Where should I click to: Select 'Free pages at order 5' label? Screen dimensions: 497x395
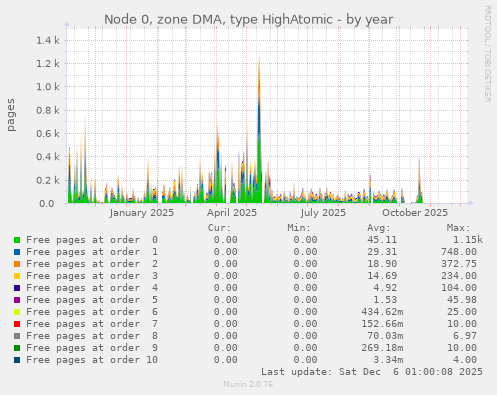point(92,300)
